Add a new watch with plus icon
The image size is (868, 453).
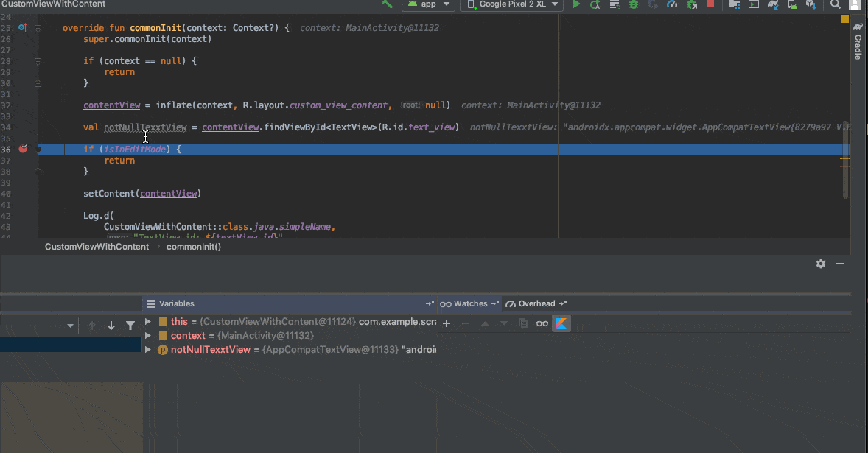(x=446, y=323)
